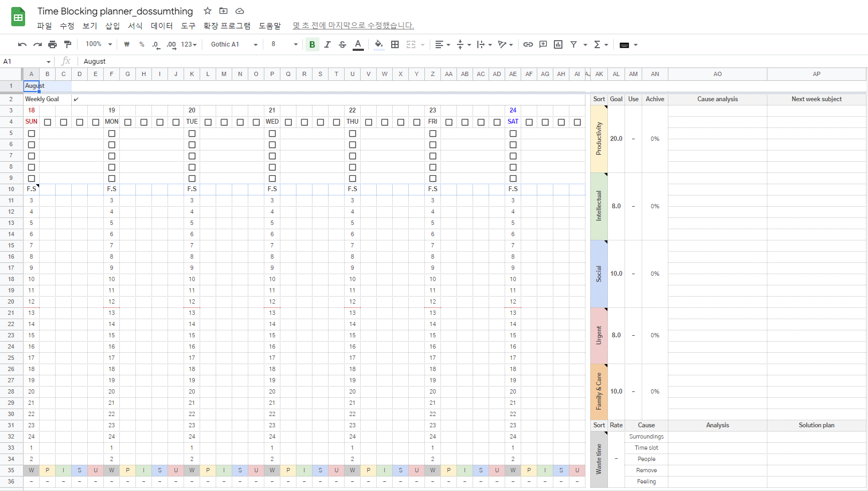Open horizontal align dropdown

click(x=442, y=44)
